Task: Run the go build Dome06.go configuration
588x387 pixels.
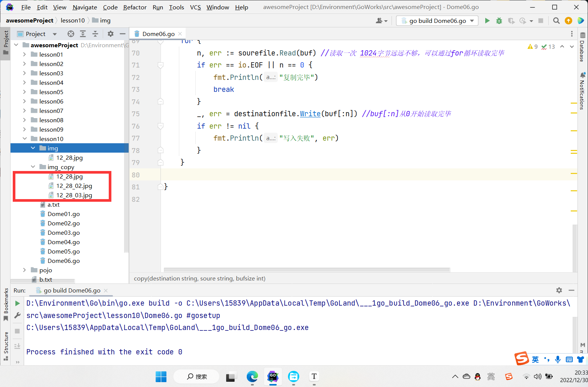Action: click(x=487, y=21)
